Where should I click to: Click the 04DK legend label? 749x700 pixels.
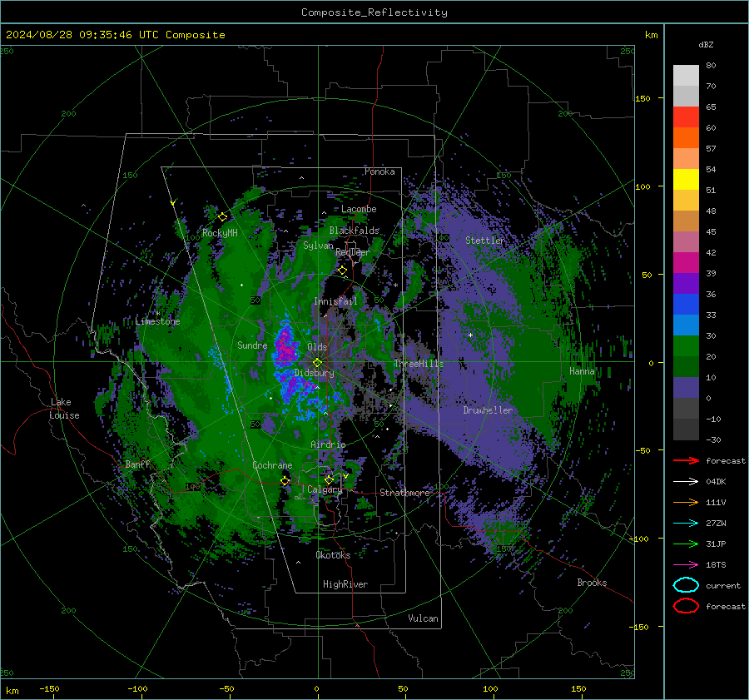pos(716,482)
